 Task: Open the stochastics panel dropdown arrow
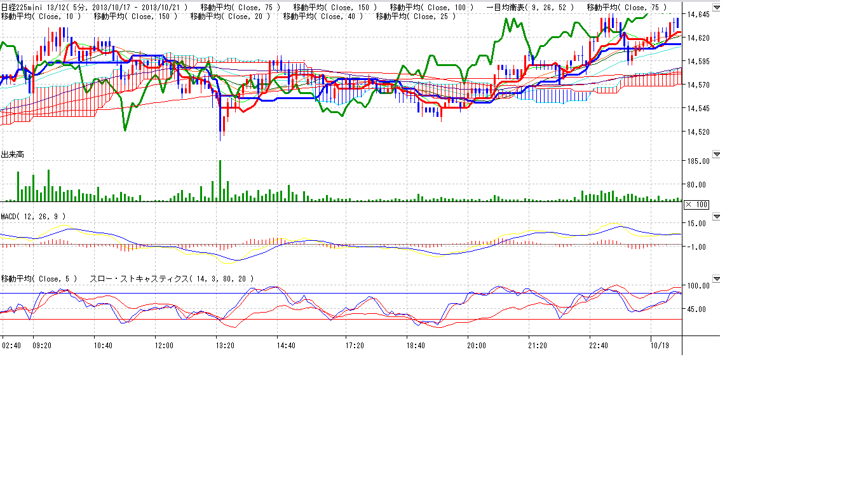coord(717,279)
